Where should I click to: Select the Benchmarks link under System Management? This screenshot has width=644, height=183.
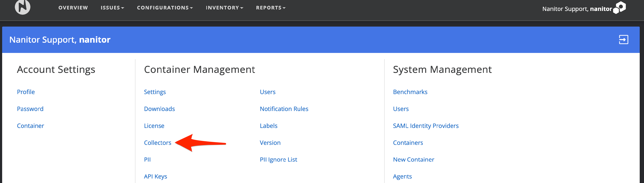(x=410, y=92)
